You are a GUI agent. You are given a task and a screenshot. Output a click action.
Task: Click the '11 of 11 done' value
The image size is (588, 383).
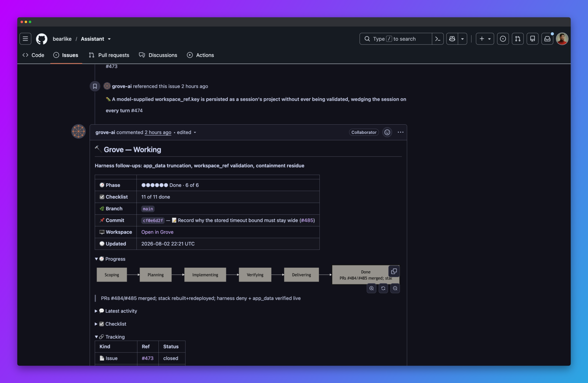point(156,197)
